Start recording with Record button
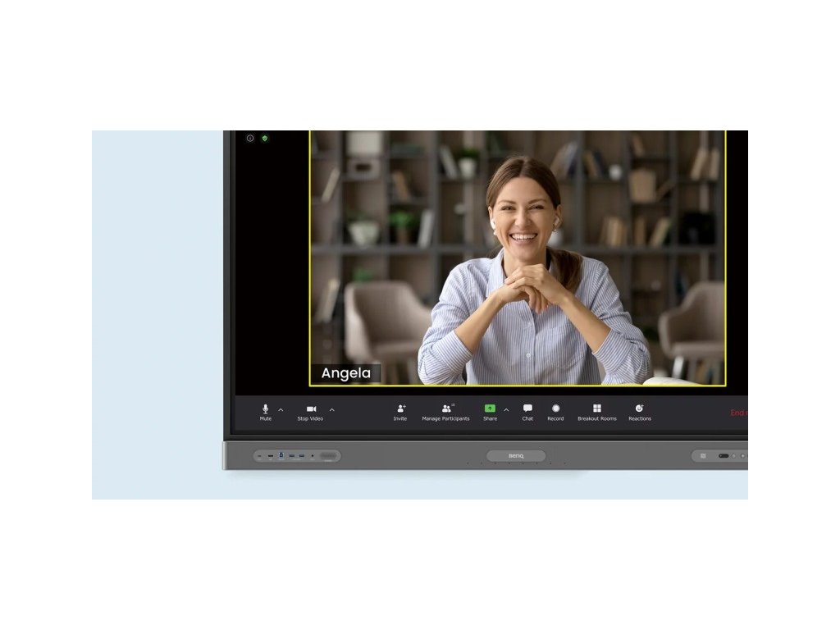 [555, 413]
